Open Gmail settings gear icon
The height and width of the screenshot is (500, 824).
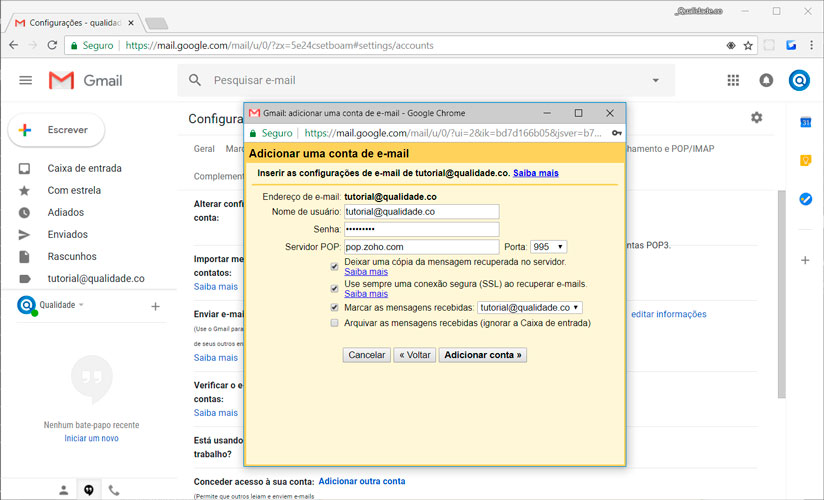(x=756, y=117)
